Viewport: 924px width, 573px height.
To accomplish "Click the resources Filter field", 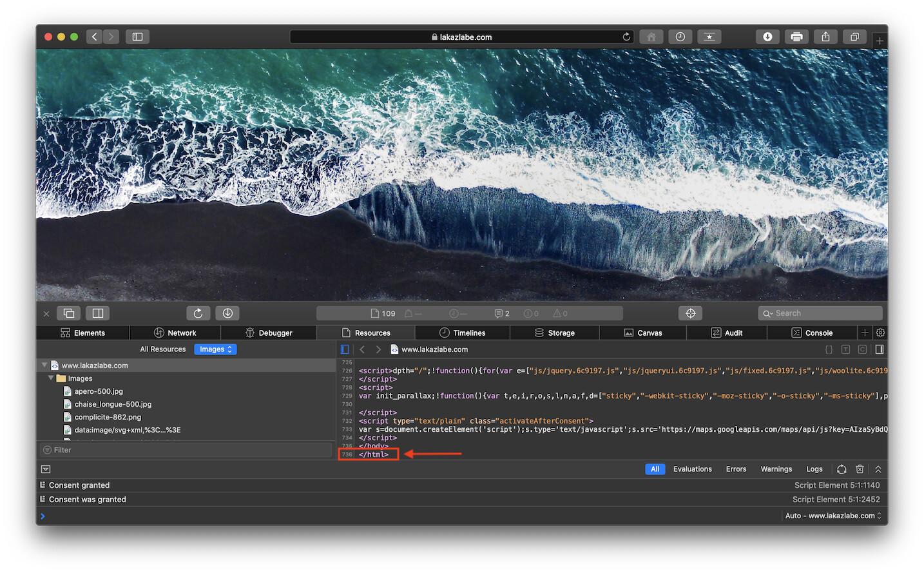I will [x=186, y=450].
